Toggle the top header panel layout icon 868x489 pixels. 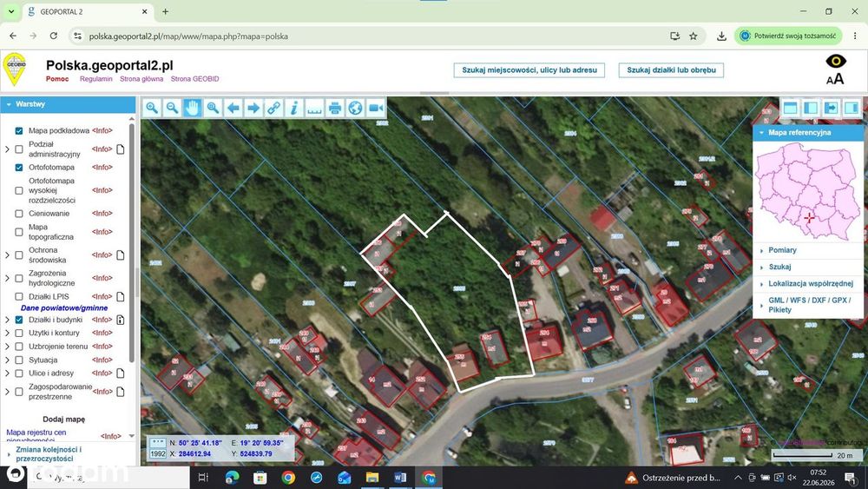coord(790,108)
